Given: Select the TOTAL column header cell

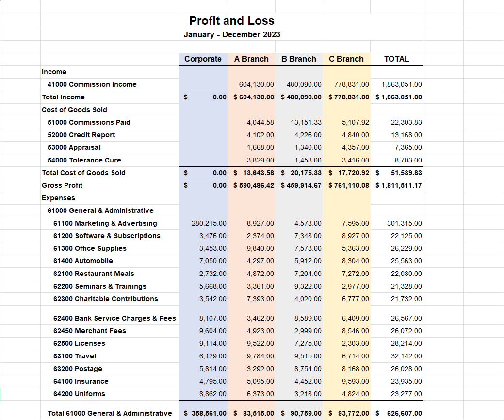Looking at the screenshot, I should click(x=396, y=59).
